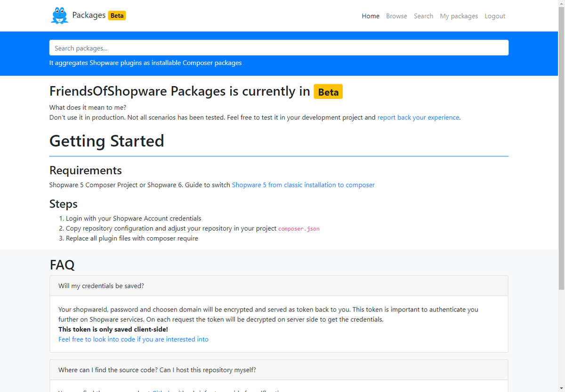Click the tagline about aggregating Shopware plugins
Image resolution: width=565 pixels, height=392 pixels.
pyautogui.click(x=145, y=63)
